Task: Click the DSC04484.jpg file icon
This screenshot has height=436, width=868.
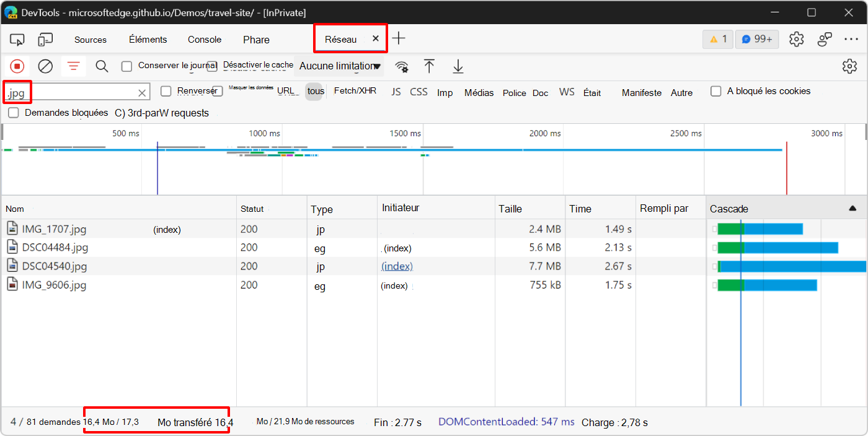Action: pos(12,247)
